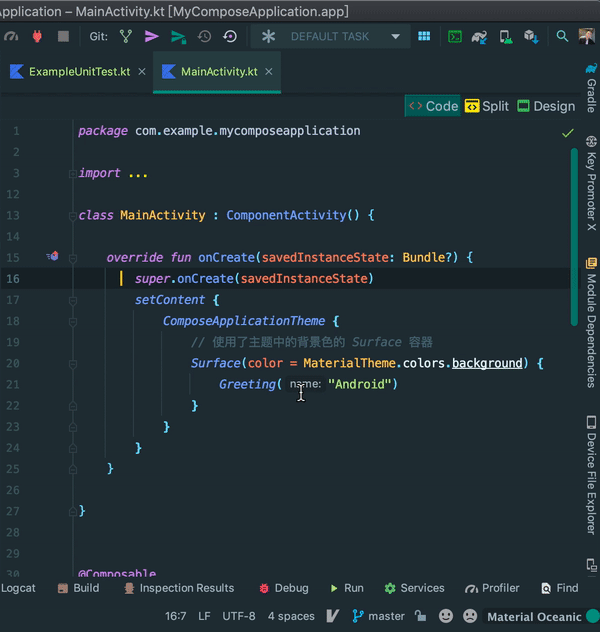Open the Logcat tool window
The image size is (600, 632).
pos(18,588)
